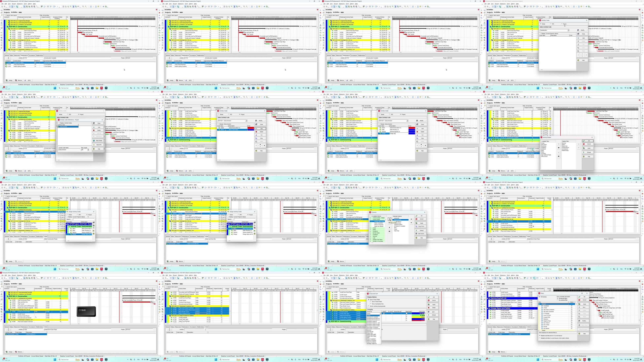Collapse Gamma Asphalt Ltd. group band in Filters frame
This screenshot has width=644, height=362.
(487, 298)
